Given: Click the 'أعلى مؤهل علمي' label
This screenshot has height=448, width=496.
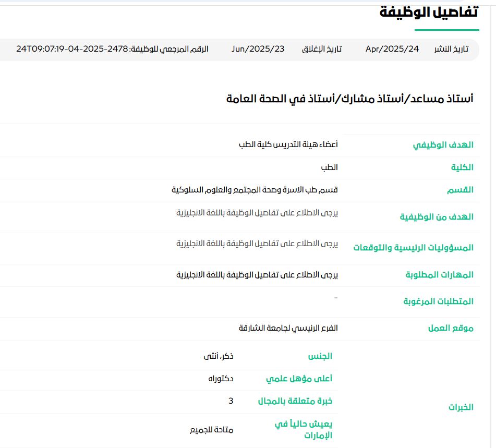Looking at the screenshot, I should [x=299, y=379].
